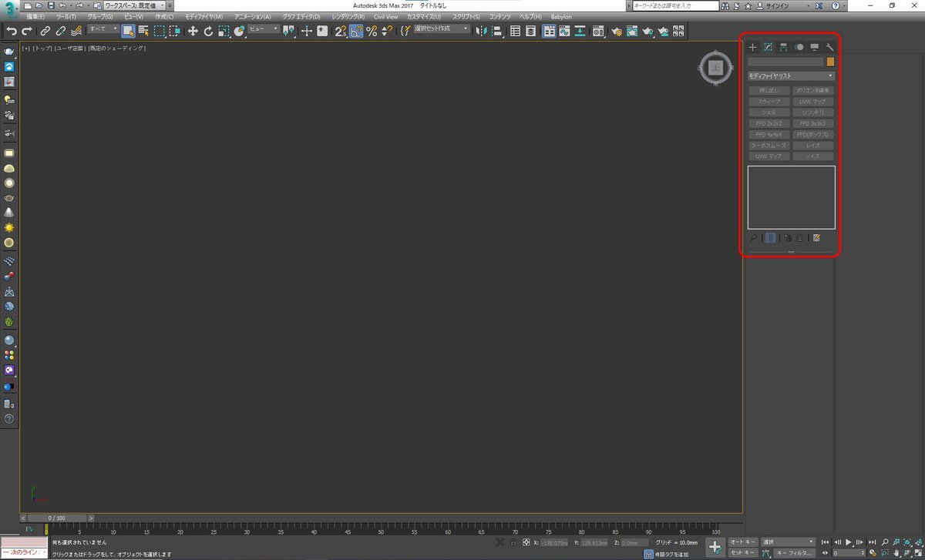Click the FFD 4x4x4 modifier button
925x560 pixels.
coord(769,134)
